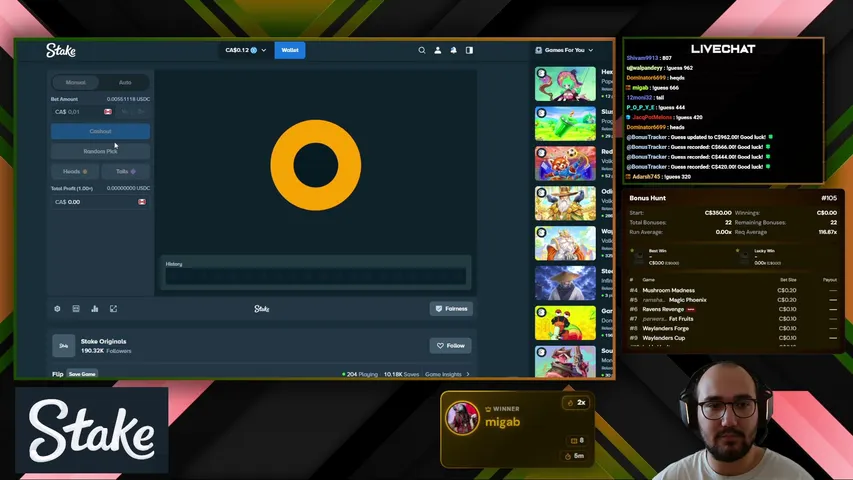Viewport: 853px width, 480px height.
Task: Click the flag icon in Total Profit field
Action: [142, 202]
